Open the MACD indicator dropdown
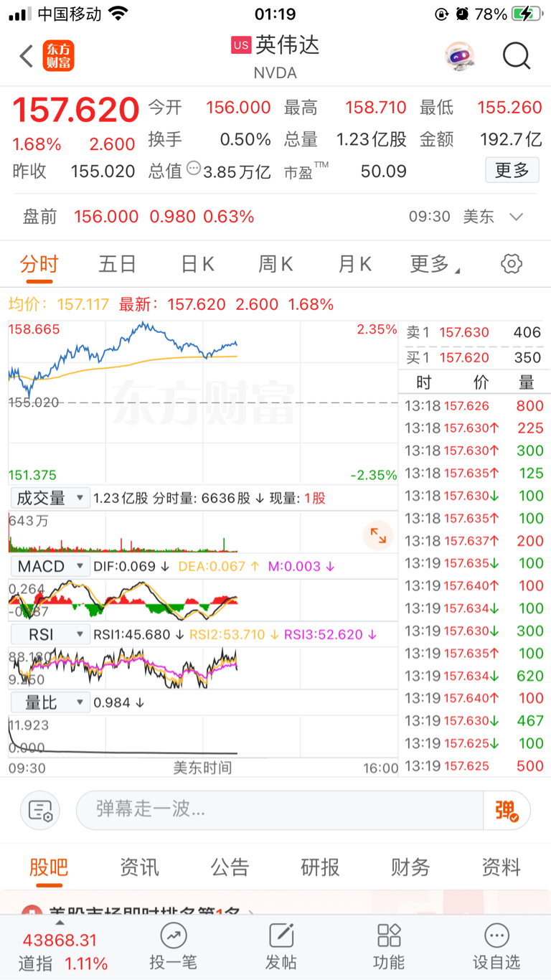Image resolution: width=551 pixels, height=980 pixels. click(50, 566)
